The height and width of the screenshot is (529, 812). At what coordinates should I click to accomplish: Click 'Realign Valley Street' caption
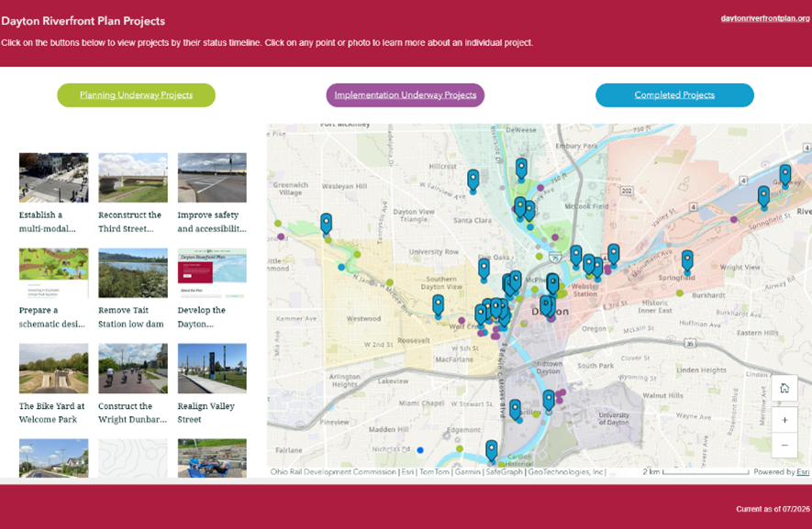tap(206, 413)
